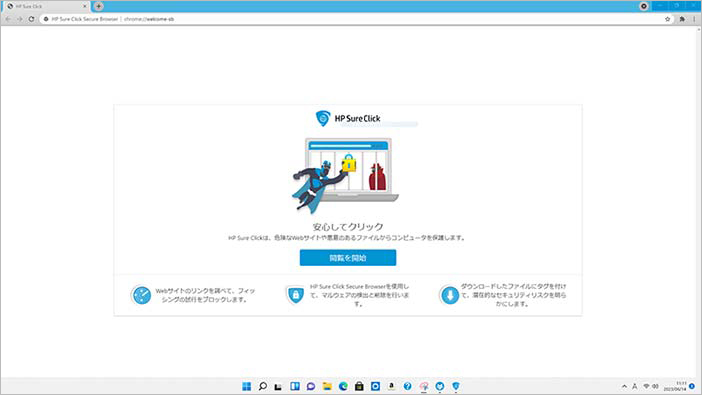Open the blue round wolf taskbar icon

[x=440, y=386]
